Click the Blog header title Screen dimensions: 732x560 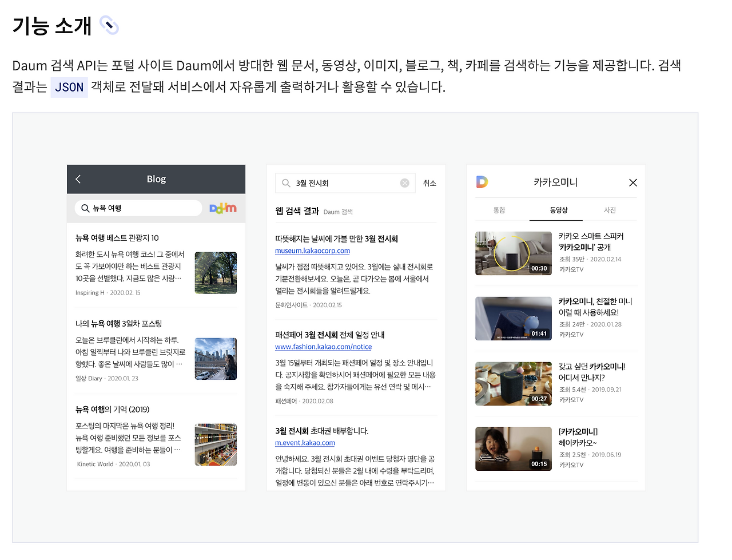[156, 179]
